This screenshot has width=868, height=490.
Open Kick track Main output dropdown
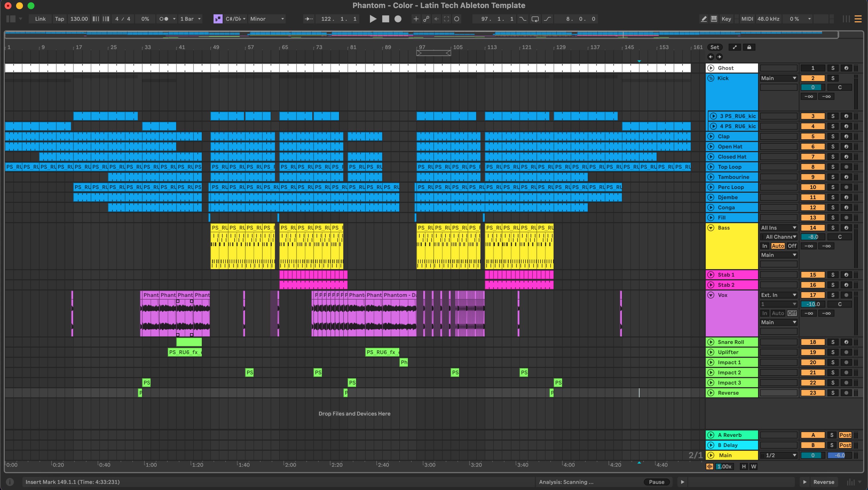778,78
